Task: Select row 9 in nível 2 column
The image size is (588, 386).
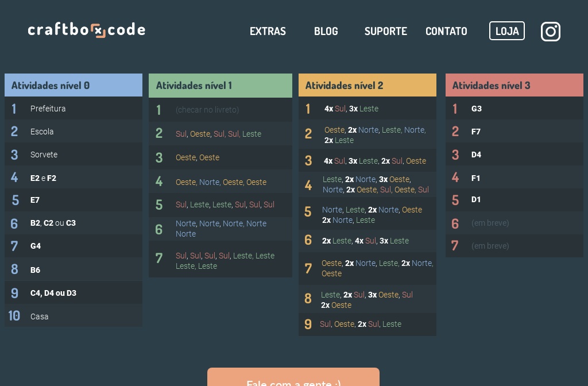Action: (367, 324)
